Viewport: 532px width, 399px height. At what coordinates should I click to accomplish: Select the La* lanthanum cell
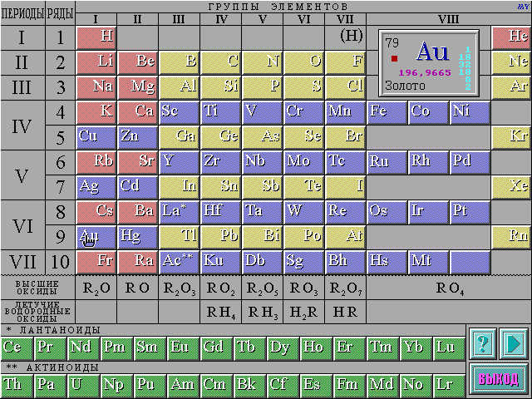pos(179,211)
